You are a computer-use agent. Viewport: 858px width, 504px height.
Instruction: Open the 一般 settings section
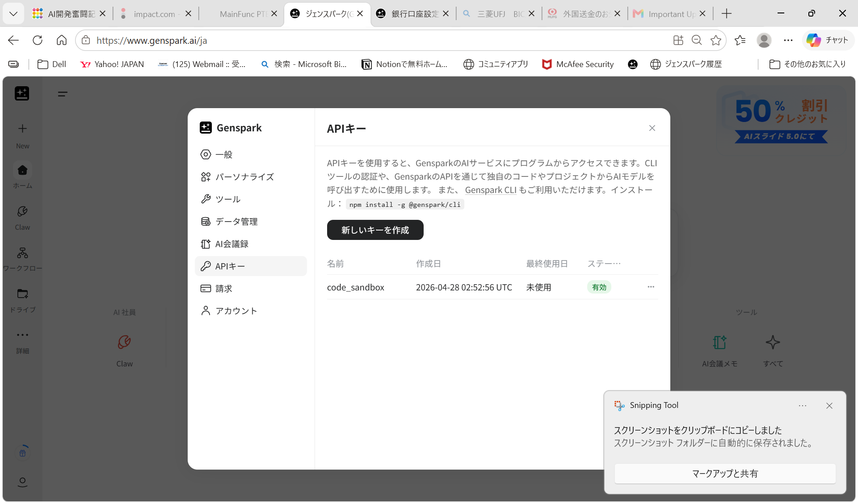(x=251, y=155)
